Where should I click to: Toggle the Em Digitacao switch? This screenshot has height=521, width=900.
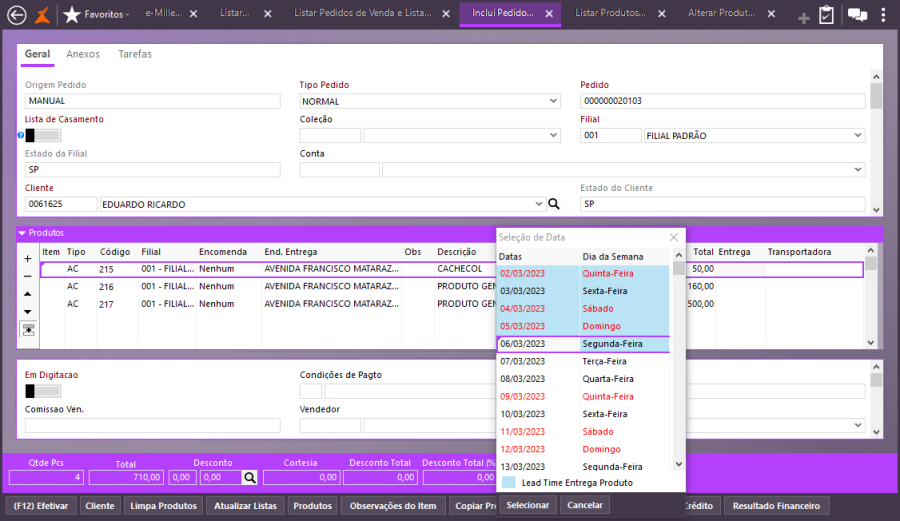pyautogui.click(x=43, y=391)
